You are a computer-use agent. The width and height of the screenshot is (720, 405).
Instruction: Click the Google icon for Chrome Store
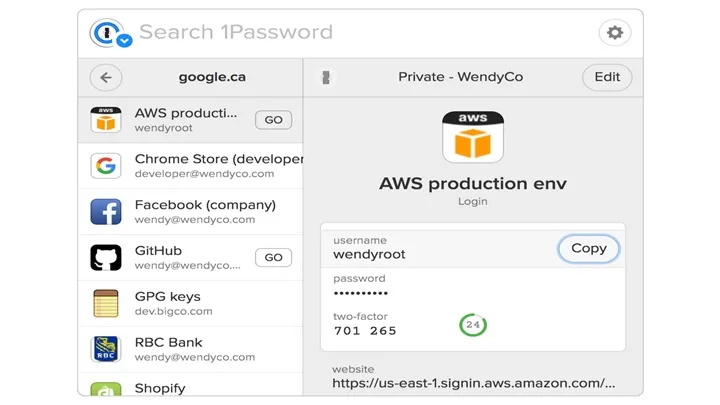pos(106,166)
